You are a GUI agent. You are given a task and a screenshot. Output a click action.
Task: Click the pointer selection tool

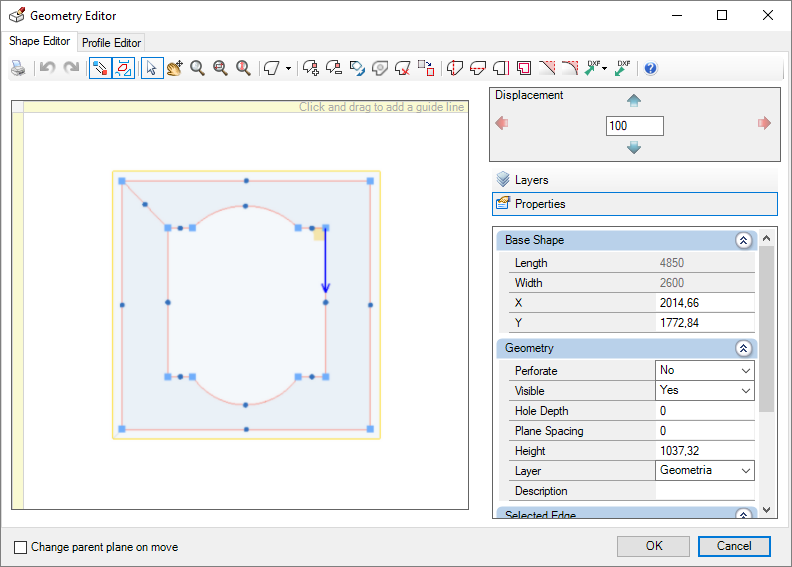click(152, 68)
